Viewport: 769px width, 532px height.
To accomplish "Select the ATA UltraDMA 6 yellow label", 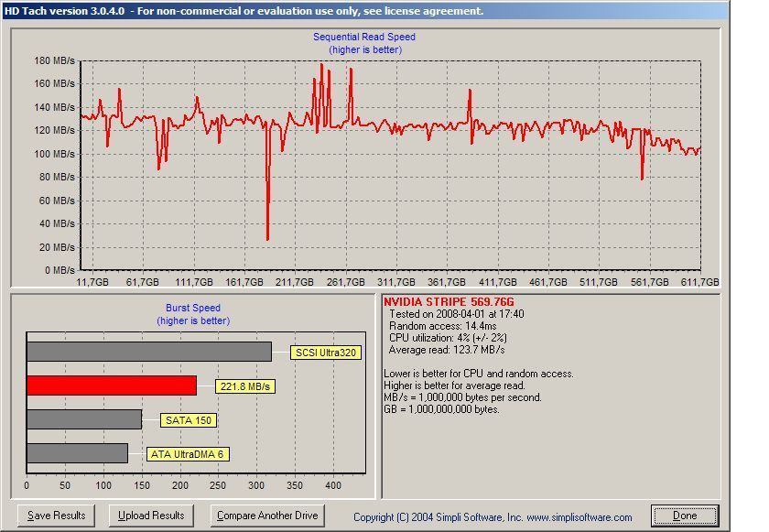I will (188, 454).
